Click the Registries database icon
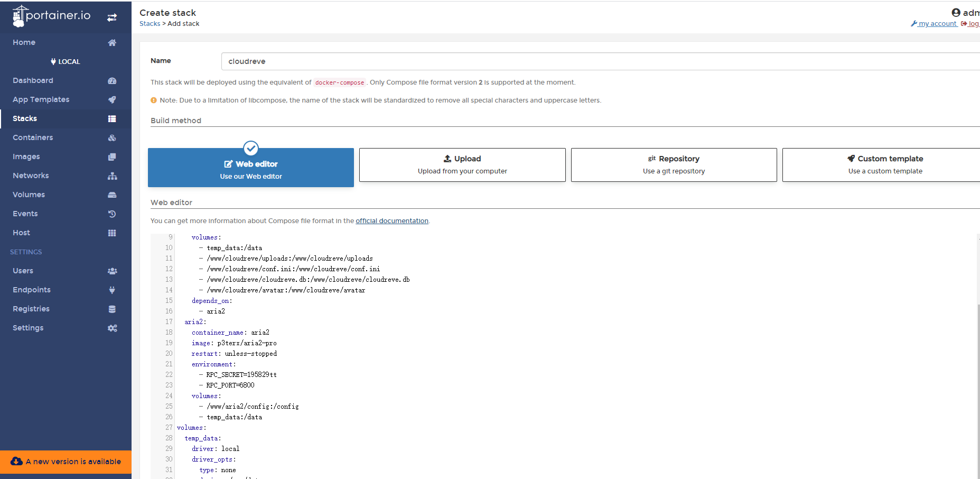 112,309
